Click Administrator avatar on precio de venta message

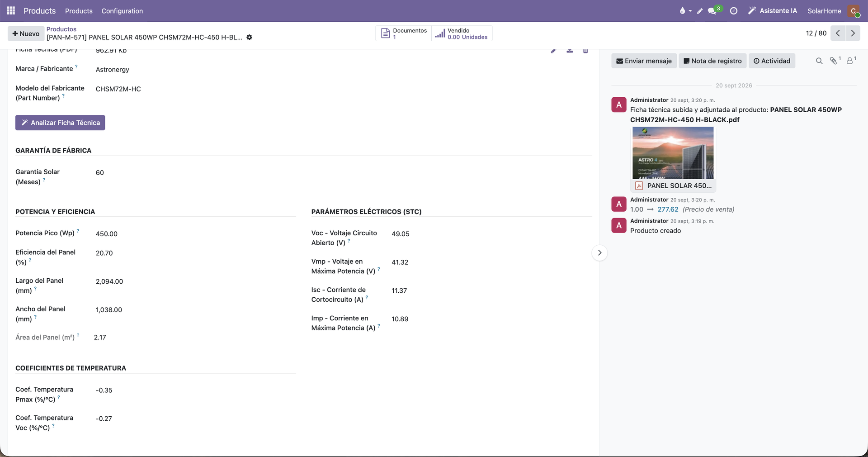click(x=619, y=204)
